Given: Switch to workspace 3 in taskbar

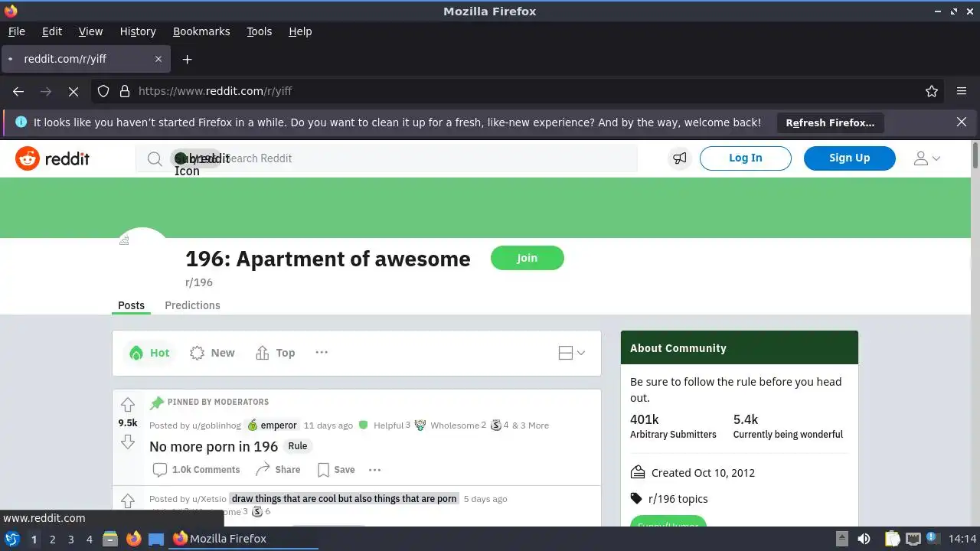Looking at the screenshot, I should click(x=70, y=539).
